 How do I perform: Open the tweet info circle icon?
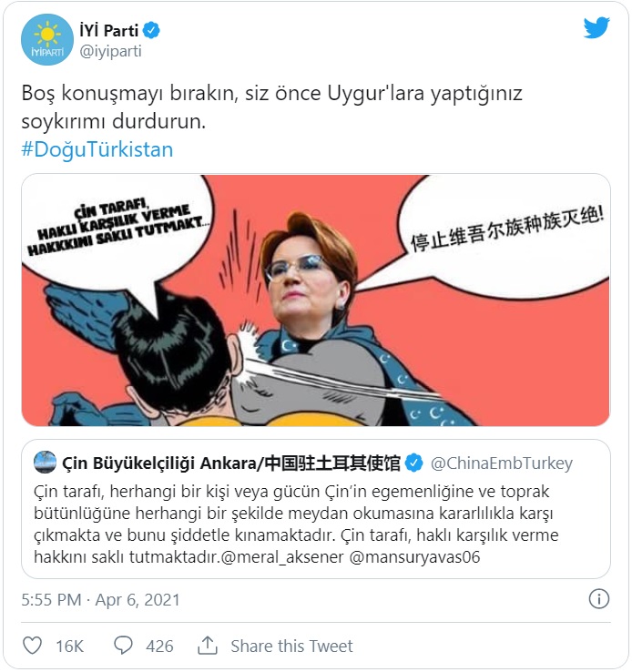(599, 599)
